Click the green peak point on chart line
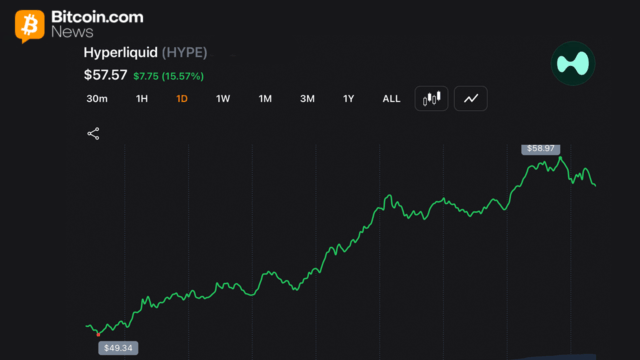Image resolution: width=640 pixels, height=360 pixels. pos(560,158)
